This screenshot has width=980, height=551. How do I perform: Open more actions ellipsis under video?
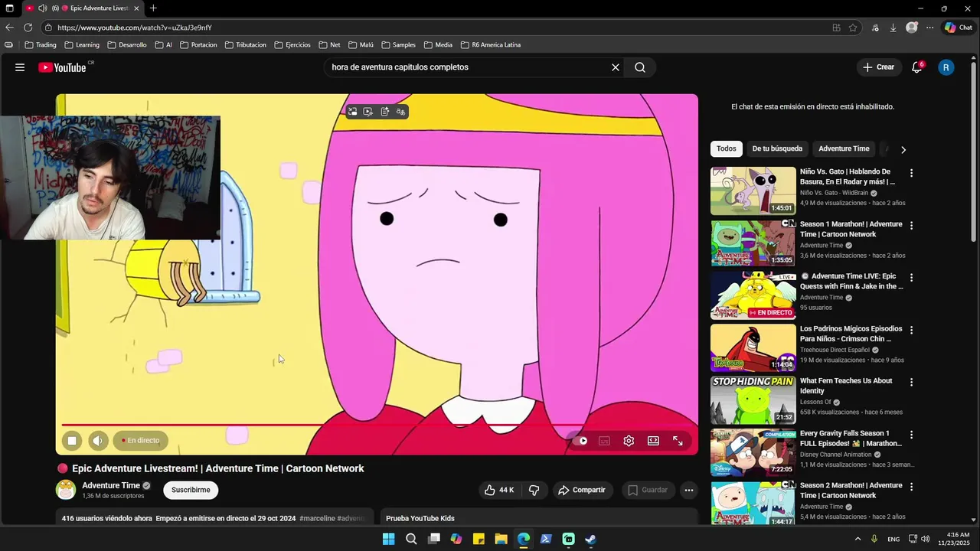point(689,490)
